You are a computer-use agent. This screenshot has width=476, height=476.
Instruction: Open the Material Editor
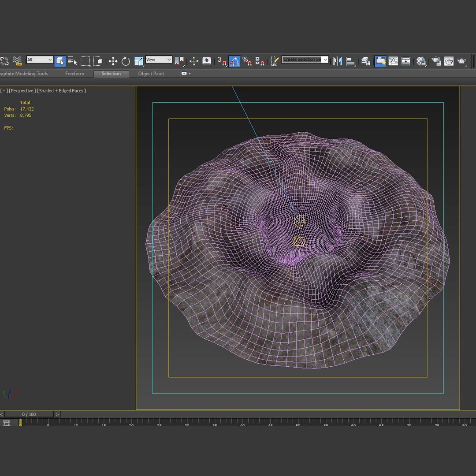click(x=421, y=61)
